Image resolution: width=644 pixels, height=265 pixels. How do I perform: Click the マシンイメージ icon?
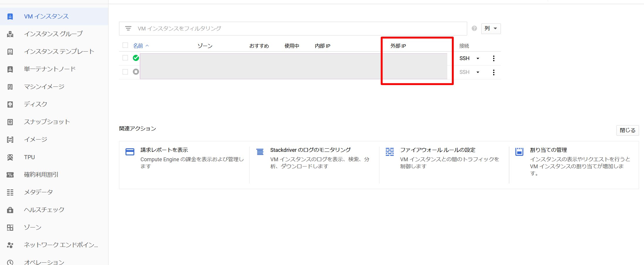point(10,87)
